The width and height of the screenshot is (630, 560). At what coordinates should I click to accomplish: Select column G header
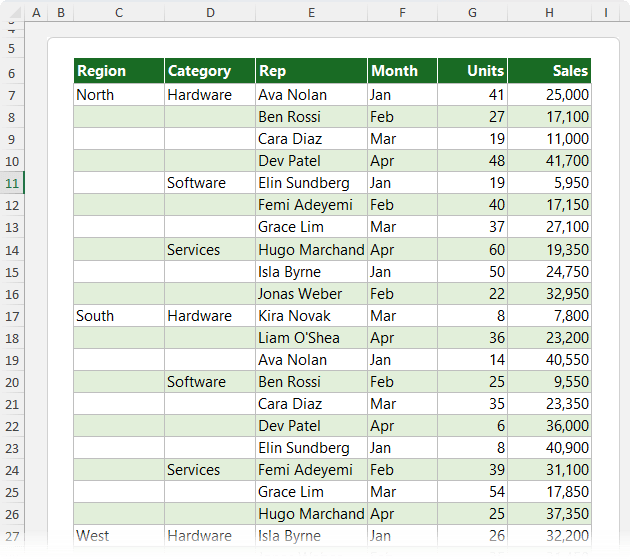click(x=472, y=12)
